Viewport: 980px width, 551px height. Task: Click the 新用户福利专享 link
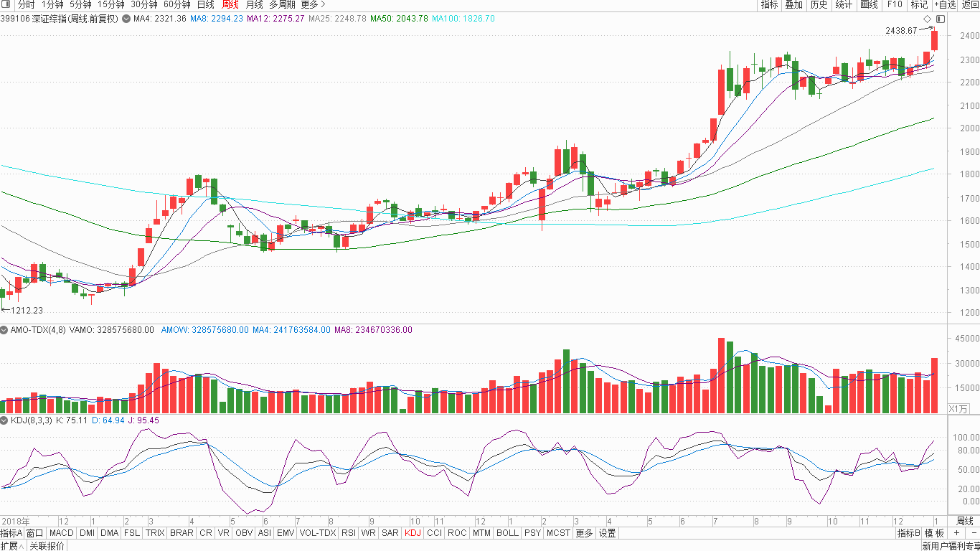pyautogui.click(x=950, y=546)
